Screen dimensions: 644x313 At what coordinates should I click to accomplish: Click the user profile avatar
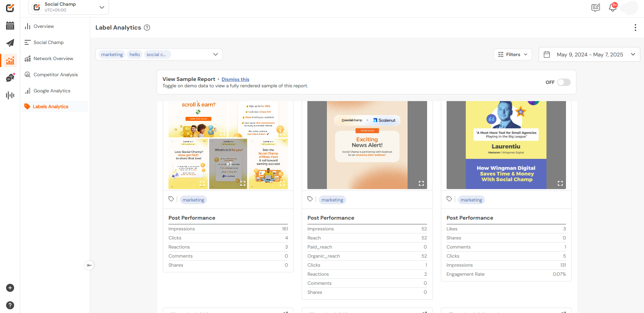[x=630, y=7]
